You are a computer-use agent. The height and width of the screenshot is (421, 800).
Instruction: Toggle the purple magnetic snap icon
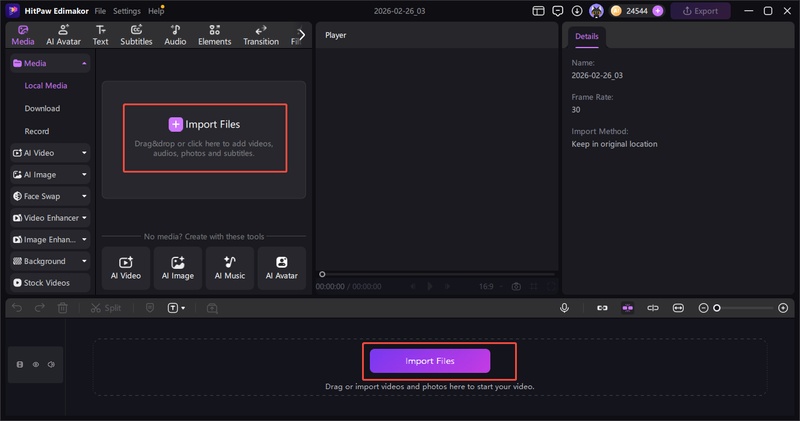point(628,308)
